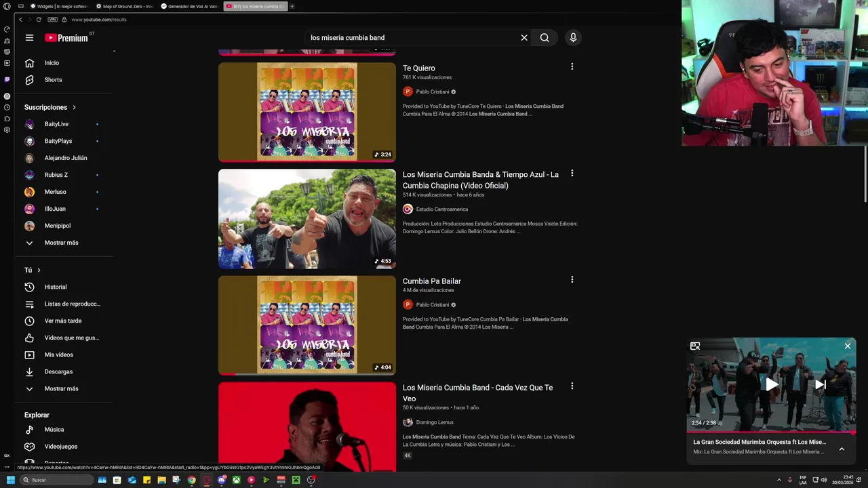868x488 pixels.
Task: Close the miniplayer
Action: (x=848, y=346)
